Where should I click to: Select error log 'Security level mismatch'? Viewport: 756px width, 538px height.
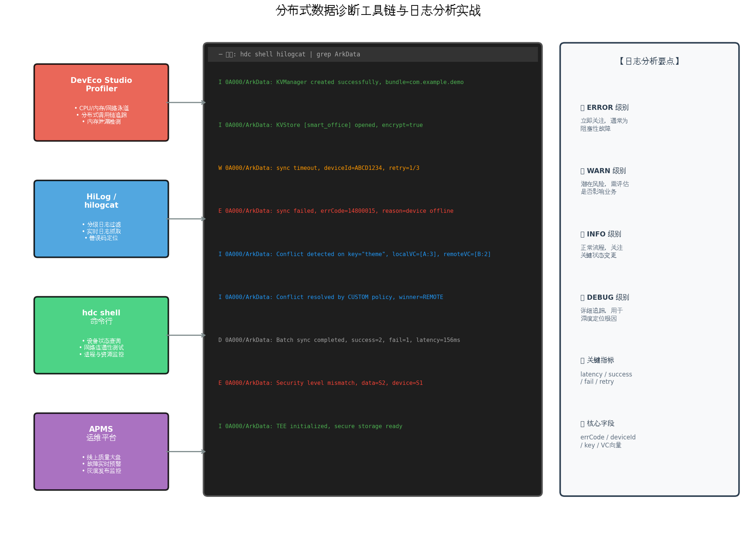click(321, 383)
